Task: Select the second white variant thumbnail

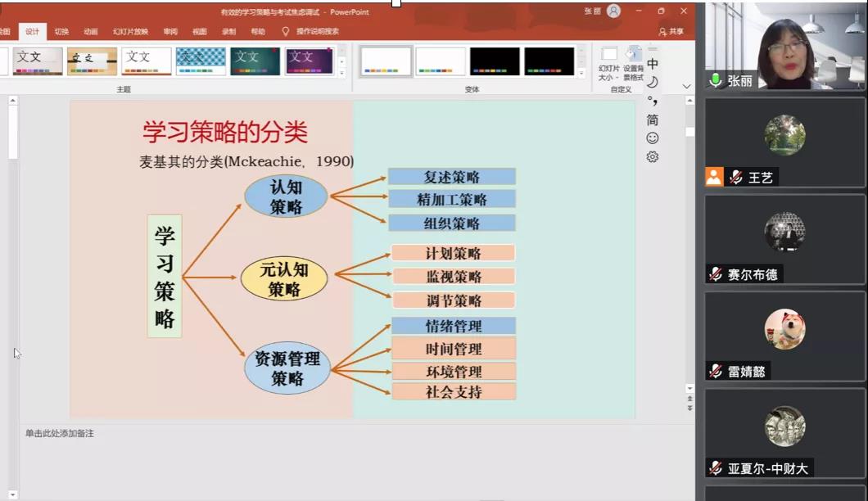Action: pos(440,61)
